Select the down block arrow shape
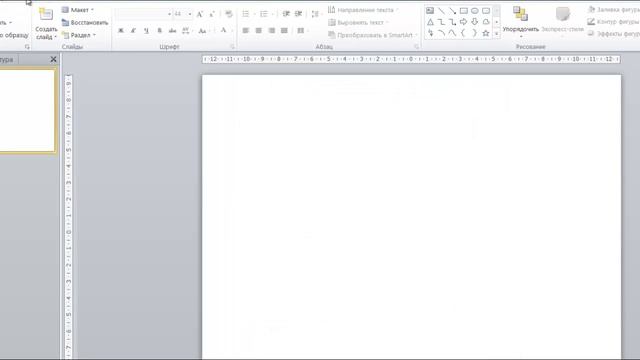The width and height of the screenshot is (640, 360). [x=475, y=22]
